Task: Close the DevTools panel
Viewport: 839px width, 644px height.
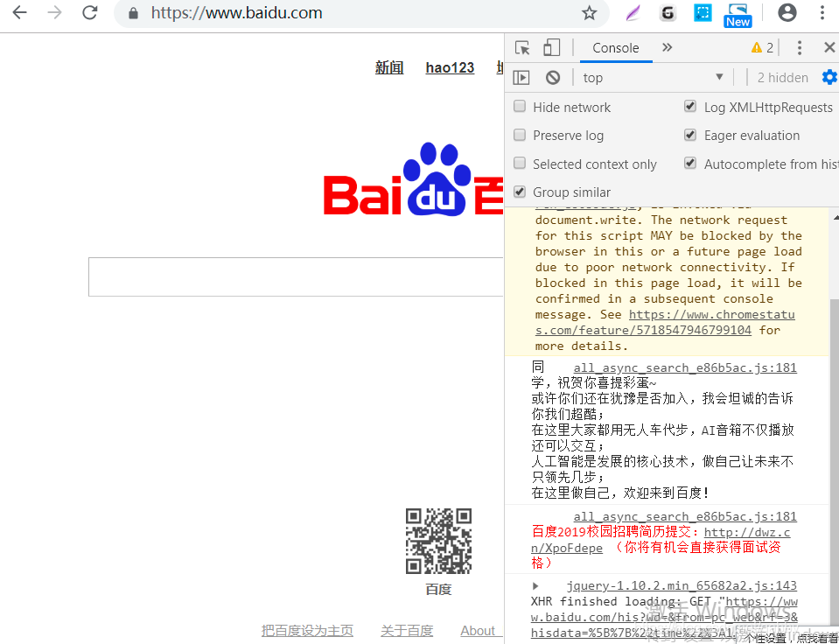Action: point(829,47)
